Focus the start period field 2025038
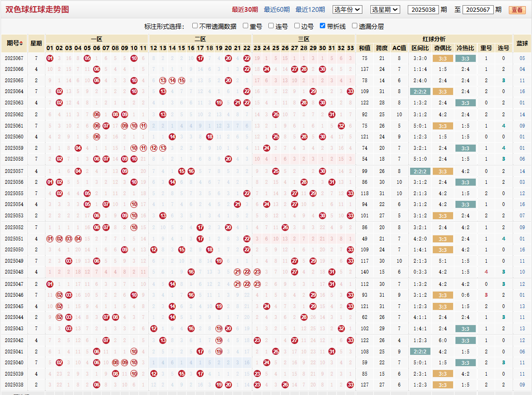The height and width of the screenshot is (395, 532). (423, 9)
